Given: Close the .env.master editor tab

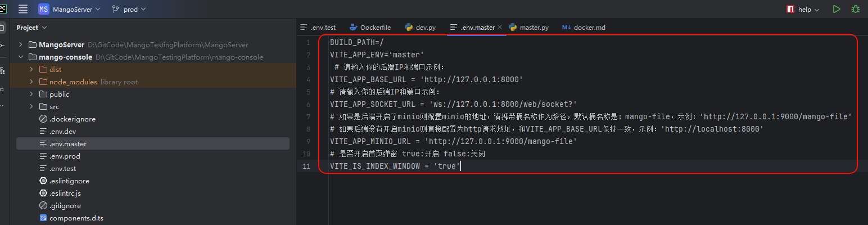Looking at the screenshot, I should click(500, 27).
